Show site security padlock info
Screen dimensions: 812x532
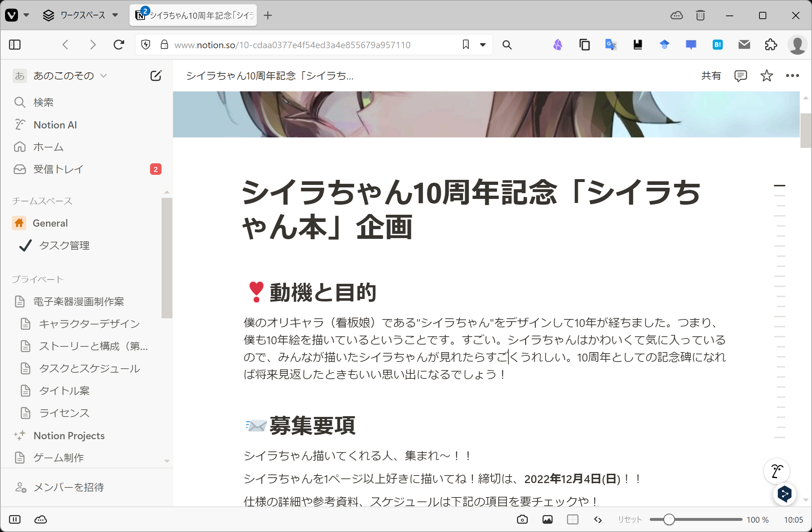click(164, 45)
